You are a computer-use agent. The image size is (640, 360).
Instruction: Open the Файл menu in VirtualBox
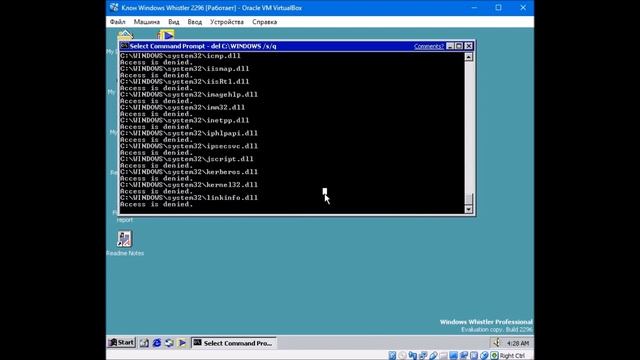118,22
